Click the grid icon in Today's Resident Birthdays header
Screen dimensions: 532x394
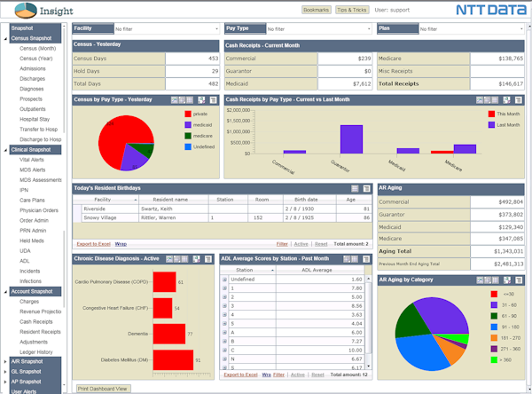pos(356,188)
